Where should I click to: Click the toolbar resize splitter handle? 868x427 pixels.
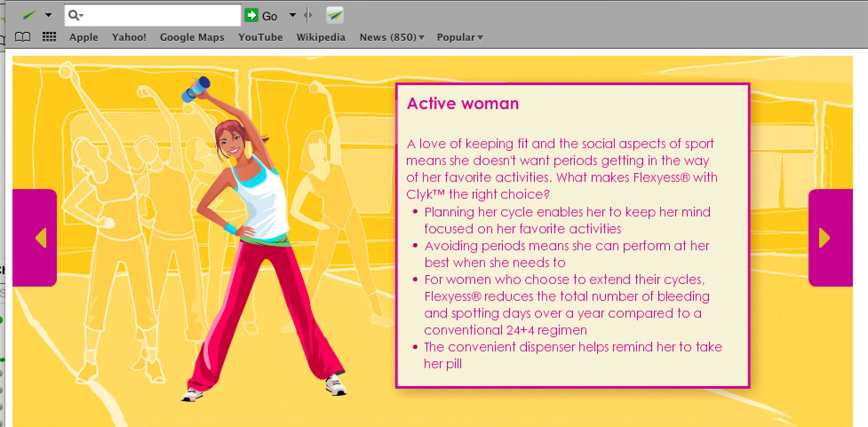[308, 15]
